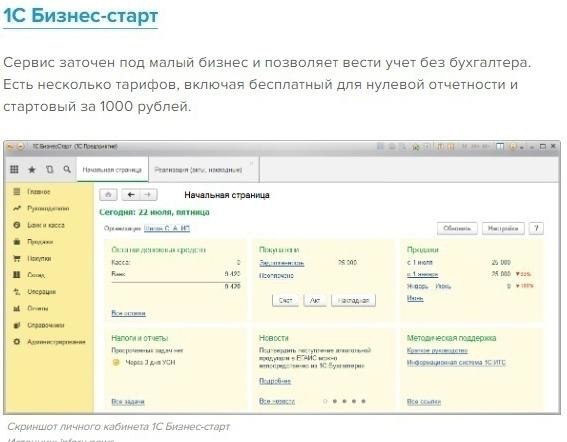This screenshot has height=442, width=567.
Task: Select the fourth news pagination dot
Action: coord(354,401)
